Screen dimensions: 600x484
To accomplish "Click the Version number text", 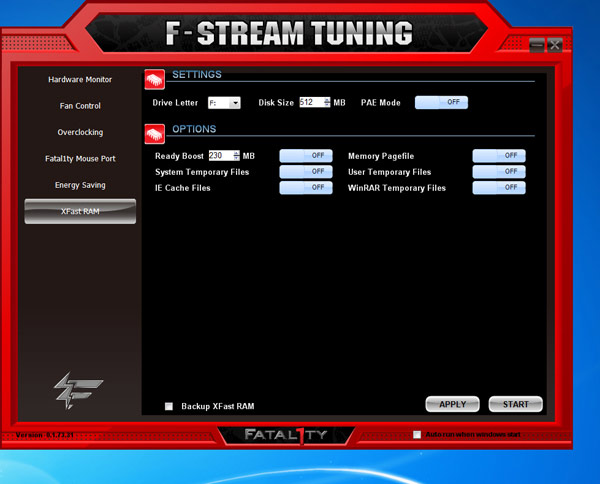I will pyautogui.click(x=44, y=435).
